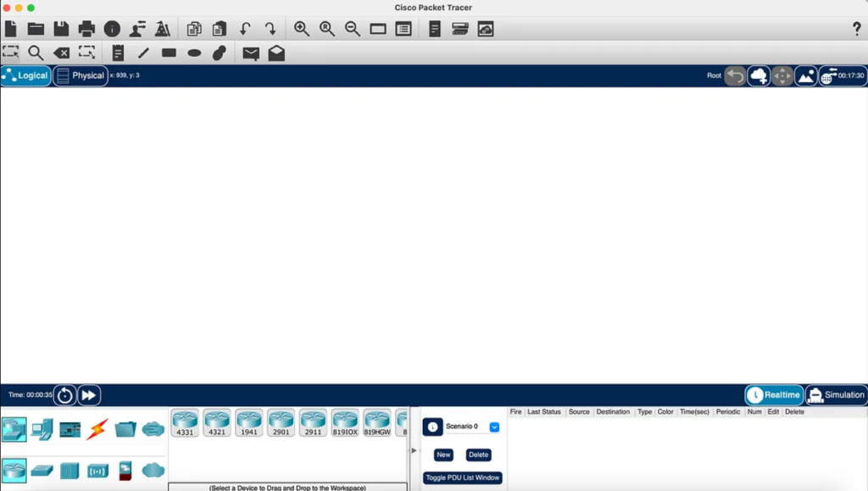The width and height of the screenshot is (868, 491).
Task: Open the stacked network devices icon in the top toolbar
Action: pos(460,29)
